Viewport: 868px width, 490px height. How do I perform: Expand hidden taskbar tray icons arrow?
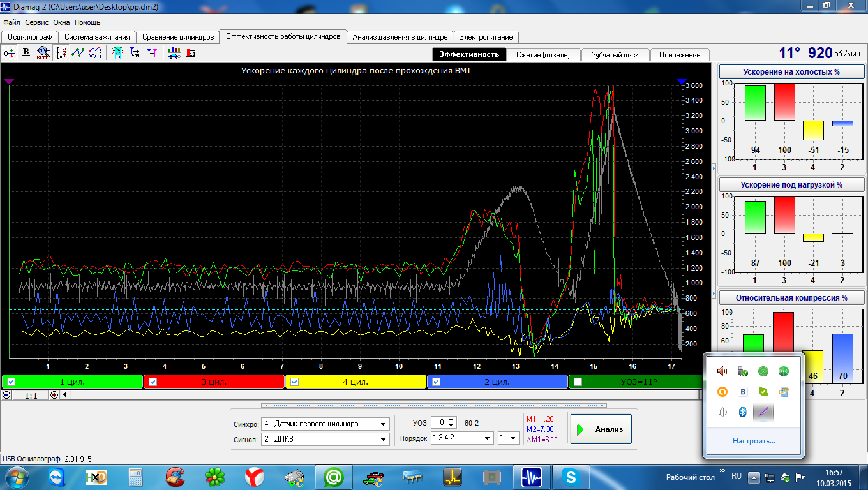click(x=753, y=477)
